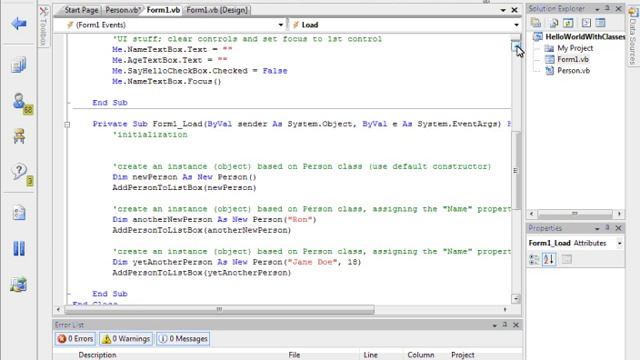Viewport: 640px width, 360px height.
Task: Click the blue pause icon in sidebar
Action: 19,248
